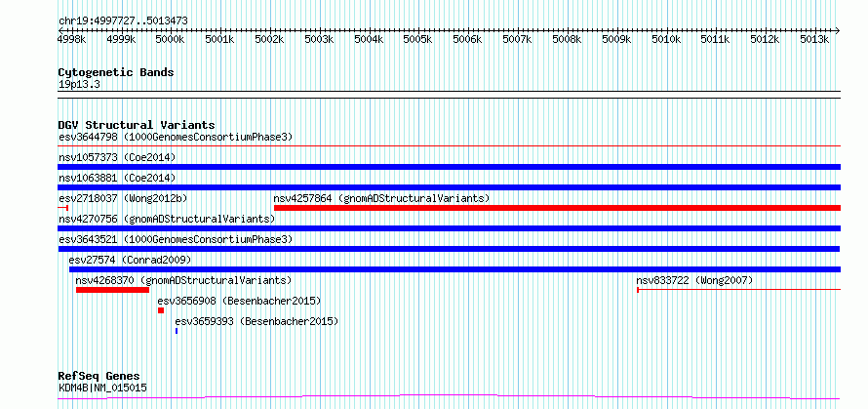The height and width of the screenshot is (409, 868).
Task: Click the tiny blue esv3659393 marker
Action: [x=176, y=331]
